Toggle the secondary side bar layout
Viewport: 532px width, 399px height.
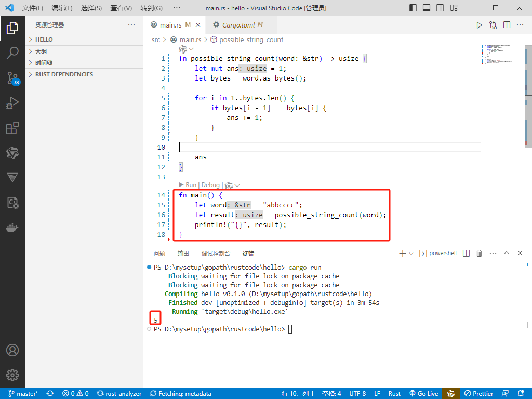(x=440, y=8)
